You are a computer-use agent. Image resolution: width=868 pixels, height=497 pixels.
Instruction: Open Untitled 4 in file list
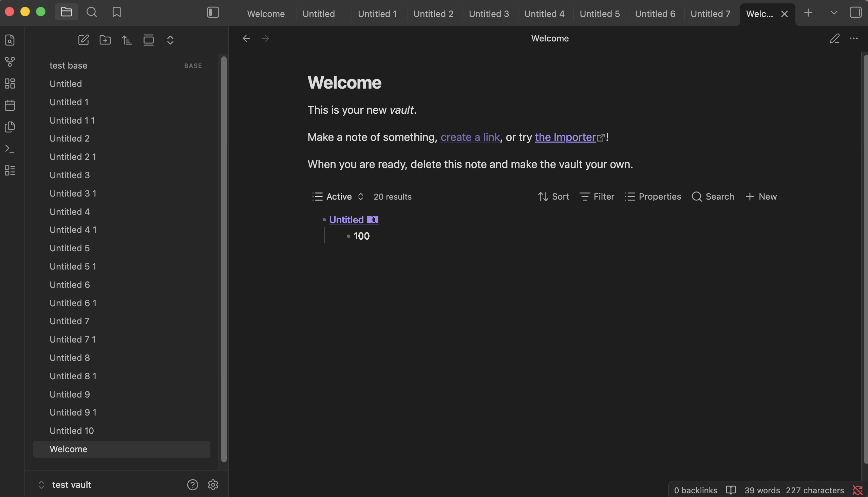click(x=121, y=211)
